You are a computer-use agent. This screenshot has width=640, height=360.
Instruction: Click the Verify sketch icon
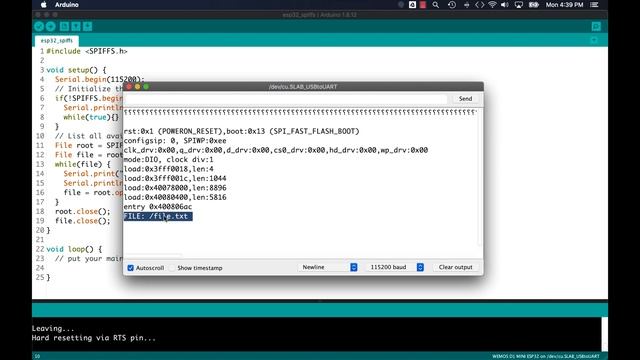click(x=39, y=27)
